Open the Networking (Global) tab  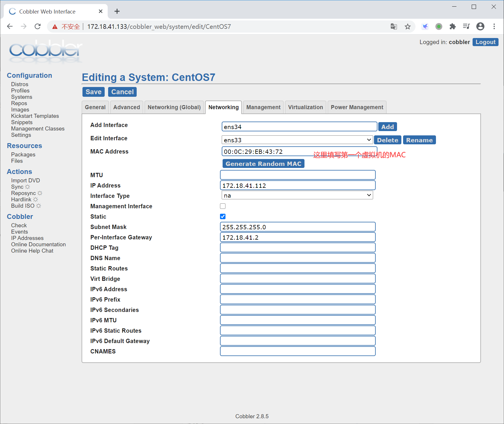coord(174,107)
